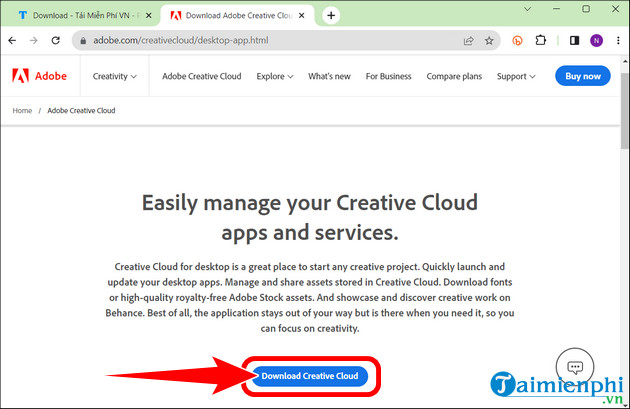Toggle the browser side panel

[574, 40]
